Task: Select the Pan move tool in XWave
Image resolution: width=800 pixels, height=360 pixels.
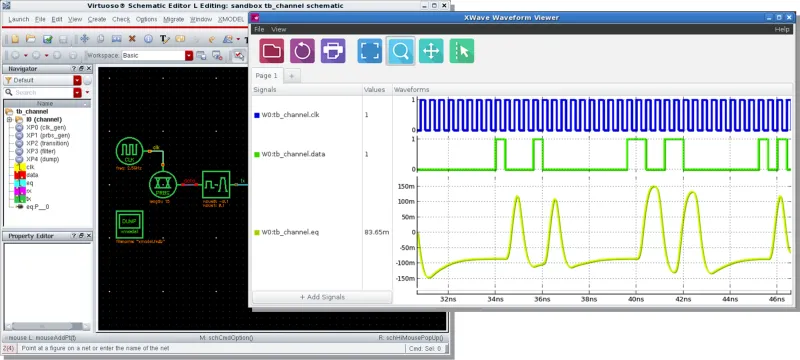Action: (x=431, y=50)
